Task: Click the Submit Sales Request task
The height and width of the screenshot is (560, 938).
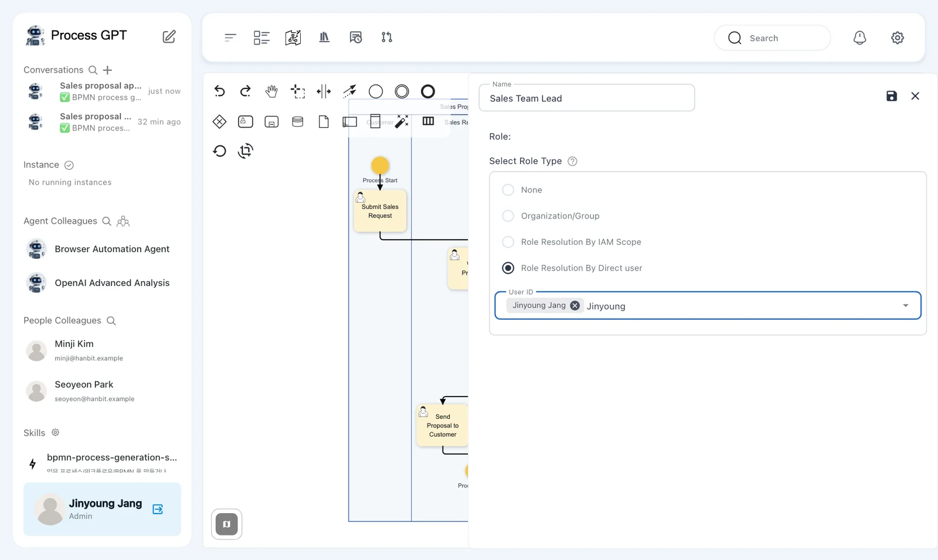Action: (380, 211)
